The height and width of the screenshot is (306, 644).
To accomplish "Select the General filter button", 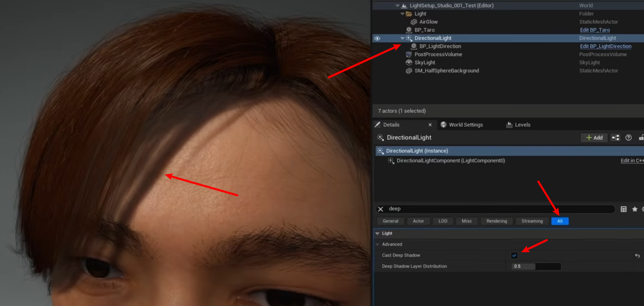I will pos(390,221).
